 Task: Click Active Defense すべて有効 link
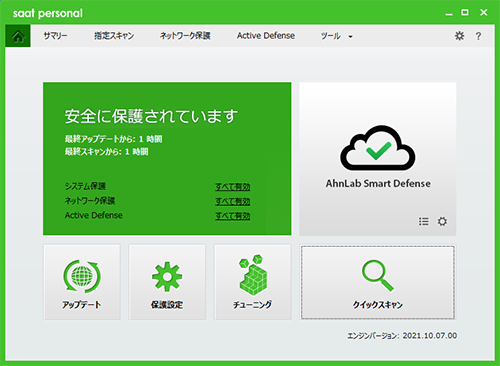coord(232,216)
